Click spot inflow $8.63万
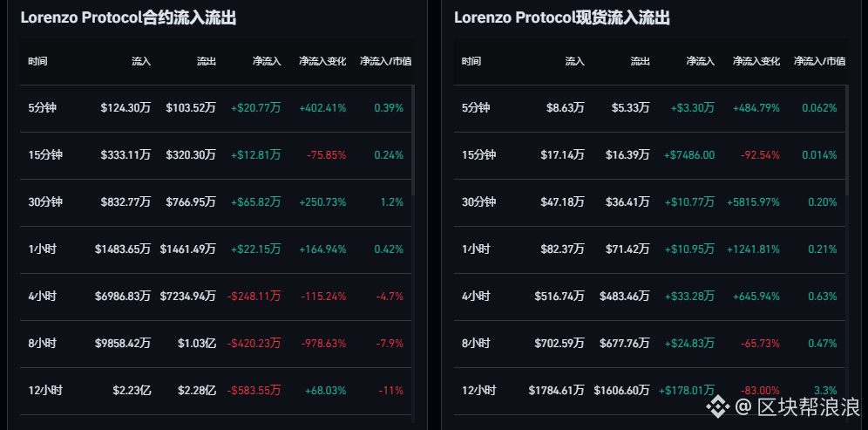868x430 pixels. (x=565, y=108)
